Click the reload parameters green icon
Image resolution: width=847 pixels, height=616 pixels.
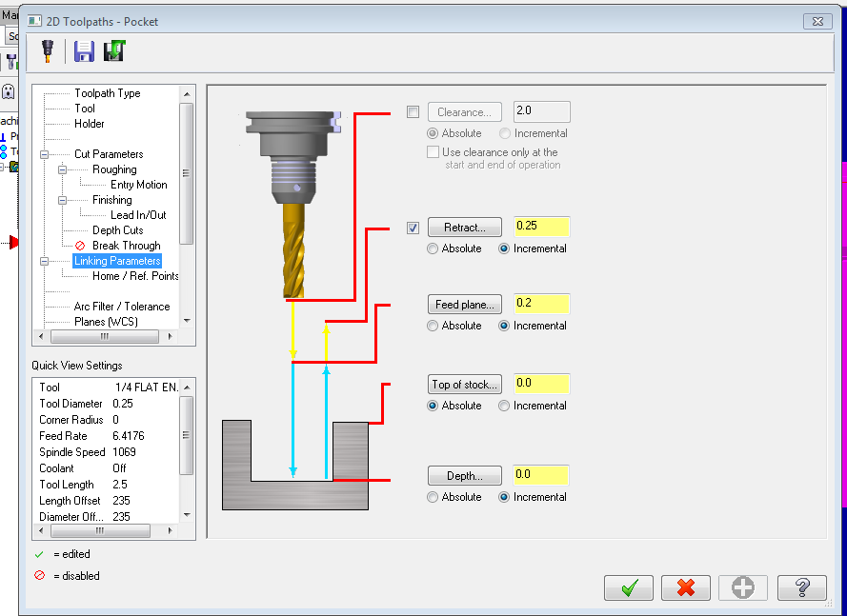[x=114, y=51]
